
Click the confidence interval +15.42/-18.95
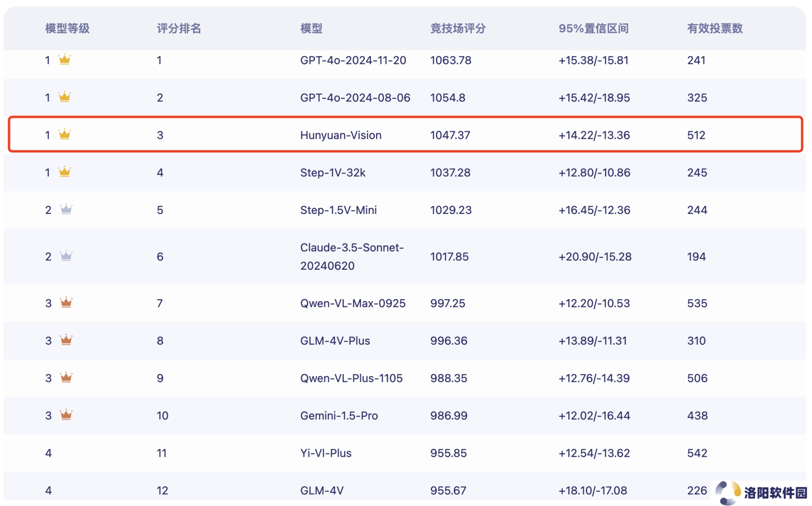[594, 98]
